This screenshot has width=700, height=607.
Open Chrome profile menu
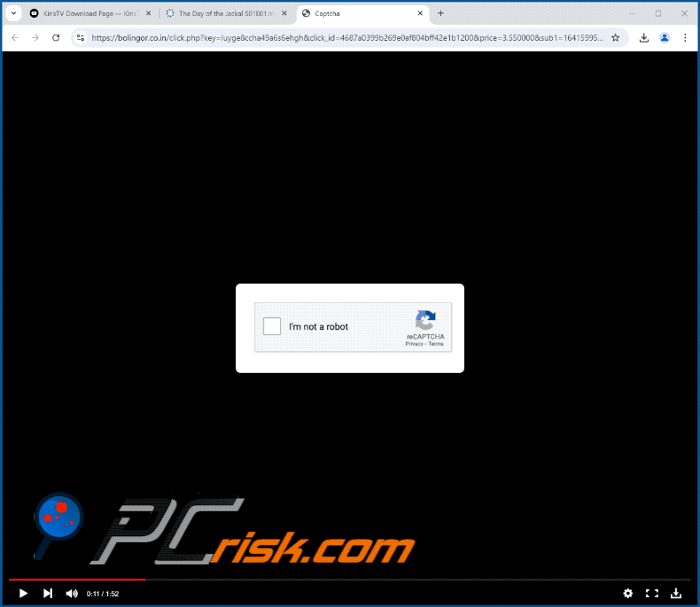click(x=665, y=38)
